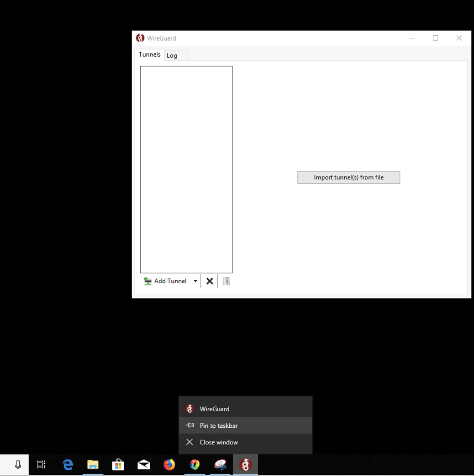The image size is (474, 476).
Task: Open the colorful Chrome-like browser icon on taskbar
Action: click(195, 465)
